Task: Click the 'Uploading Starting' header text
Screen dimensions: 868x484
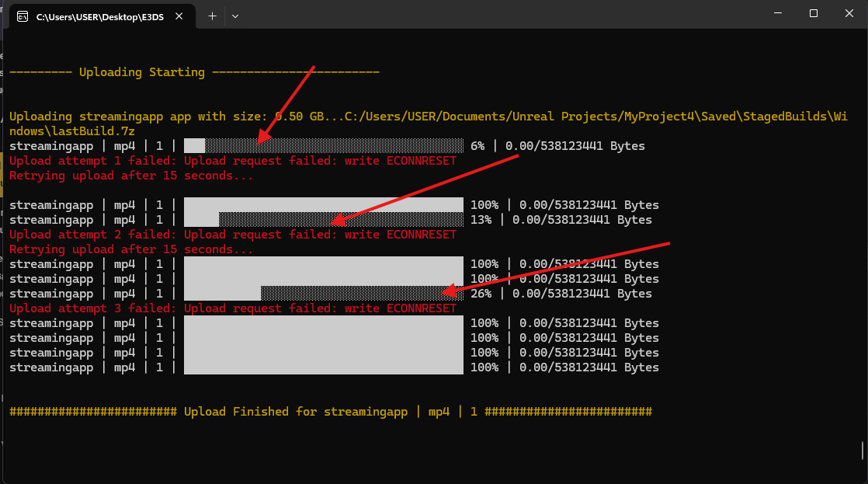Action: [x=141, y=72]
